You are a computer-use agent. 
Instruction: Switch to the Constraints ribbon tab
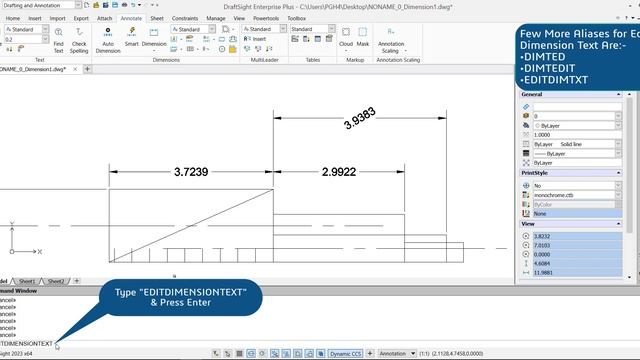pyautogui.click(x=184, y=18)
